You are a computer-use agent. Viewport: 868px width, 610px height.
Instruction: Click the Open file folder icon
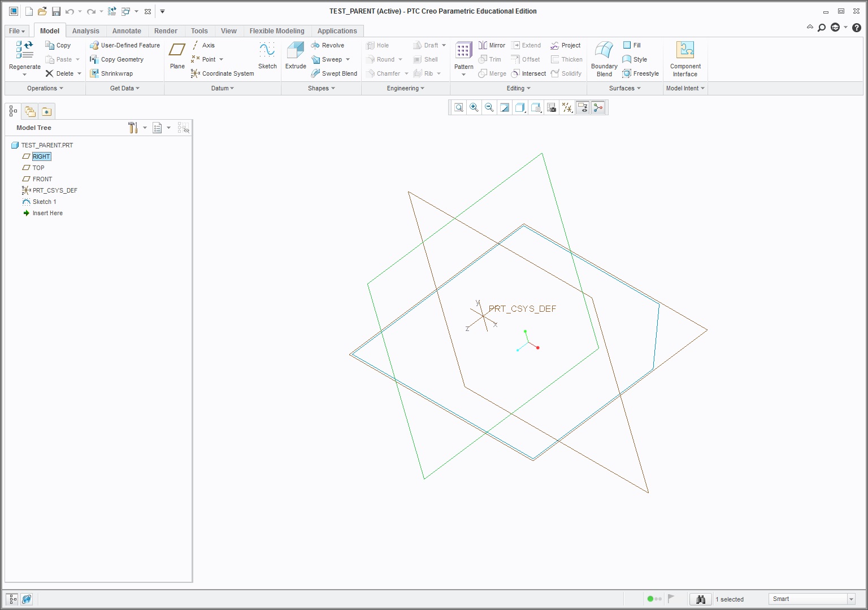point(42,11)
